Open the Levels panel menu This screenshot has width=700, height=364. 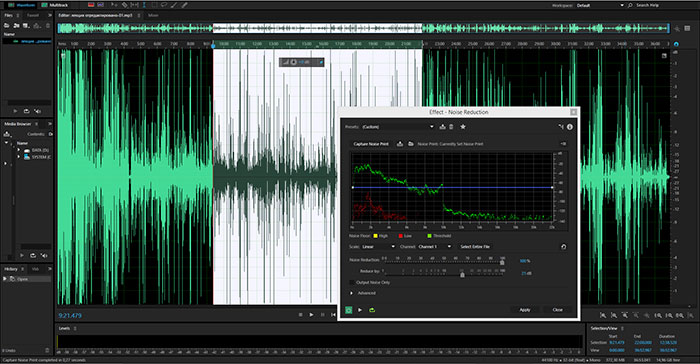point(75,328)
